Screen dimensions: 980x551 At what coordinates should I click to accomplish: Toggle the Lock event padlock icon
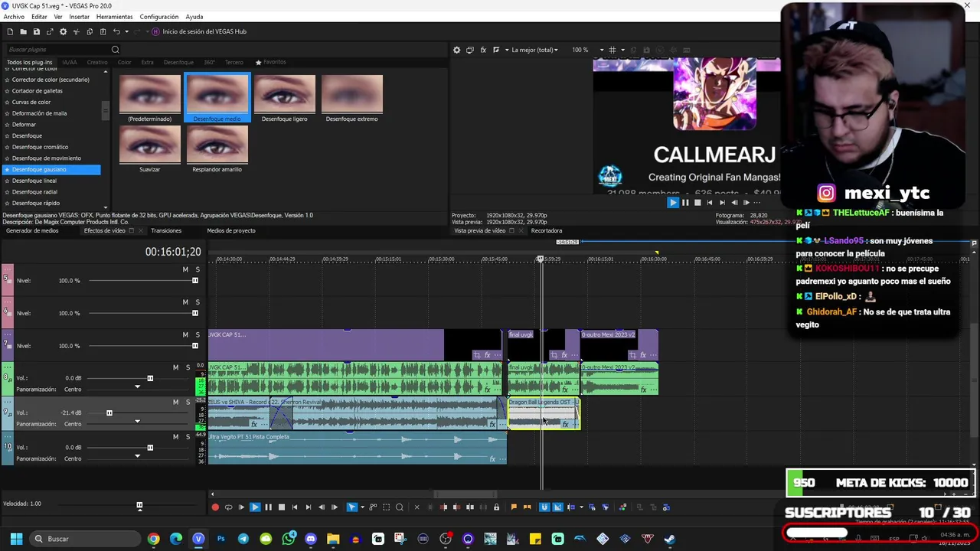click(x=496, y=507)
